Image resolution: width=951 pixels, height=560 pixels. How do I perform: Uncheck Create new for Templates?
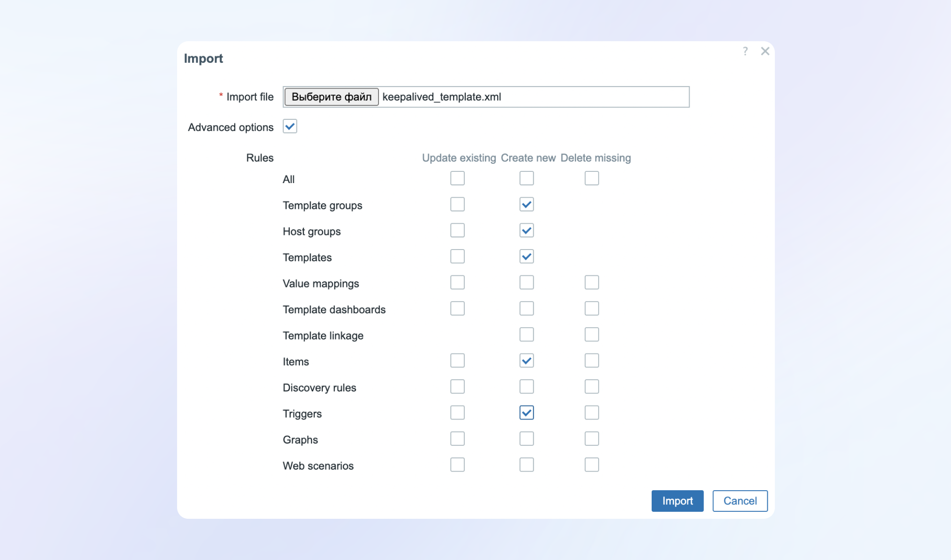tap(527, 257)
